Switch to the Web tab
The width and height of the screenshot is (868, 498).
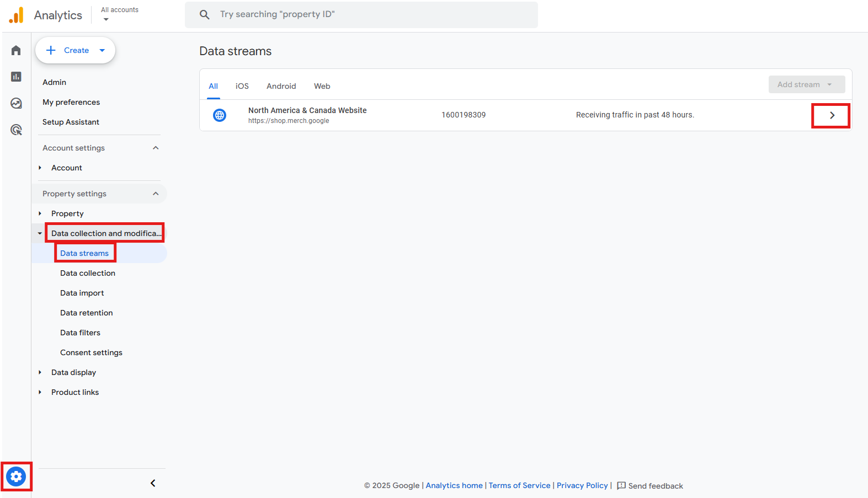(x=322, y=86)
